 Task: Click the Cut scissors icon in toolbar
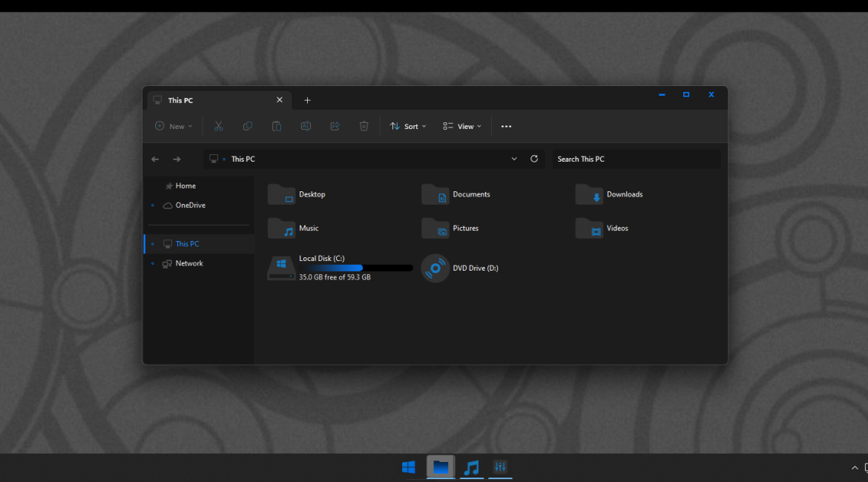coord(218,126)
